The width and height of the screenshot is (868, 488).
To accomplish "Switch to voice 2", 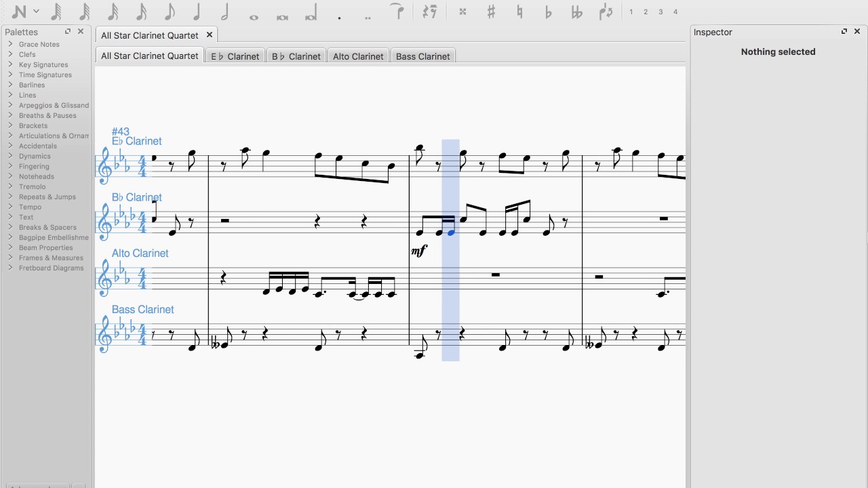I will tap(646, 12).
